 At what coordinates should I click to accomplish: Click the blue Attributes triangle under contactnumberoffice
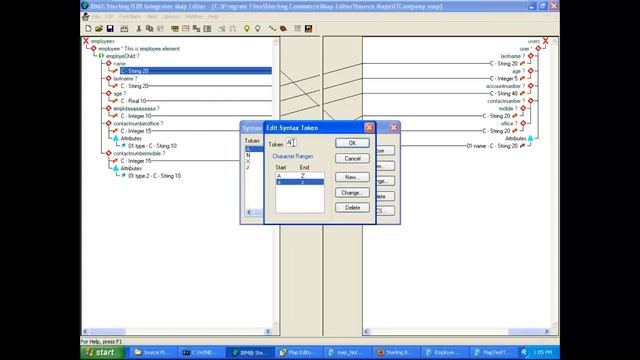point(116,138)
